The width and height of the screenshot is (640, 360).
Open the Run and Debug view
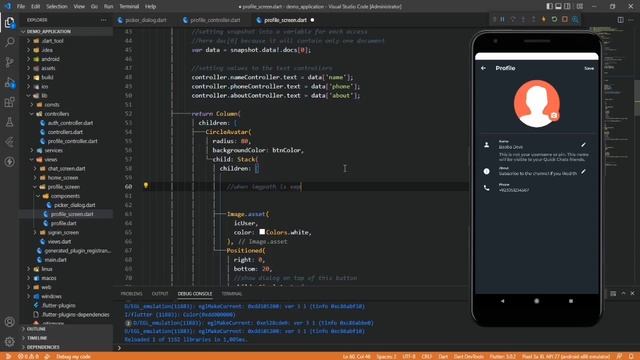pyautogui.click(x=9, y=82)
